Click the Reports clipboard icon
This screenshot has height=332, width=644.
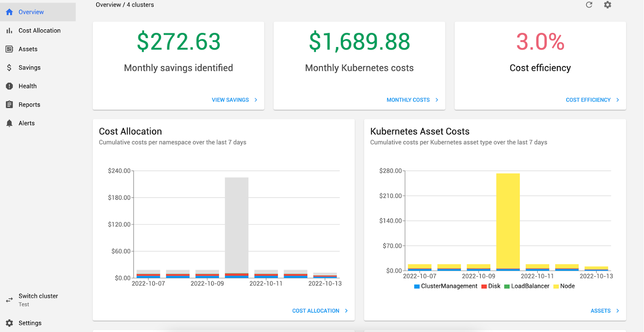[x=9, y=105]
